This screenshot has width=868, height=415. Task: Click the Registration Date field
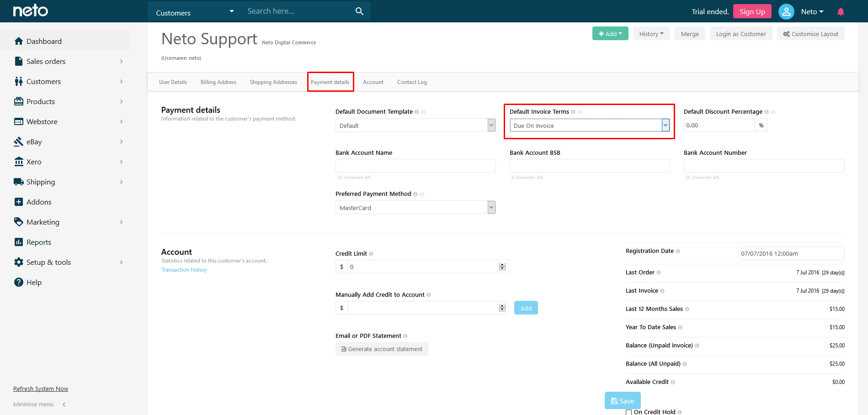click(791, 253)
